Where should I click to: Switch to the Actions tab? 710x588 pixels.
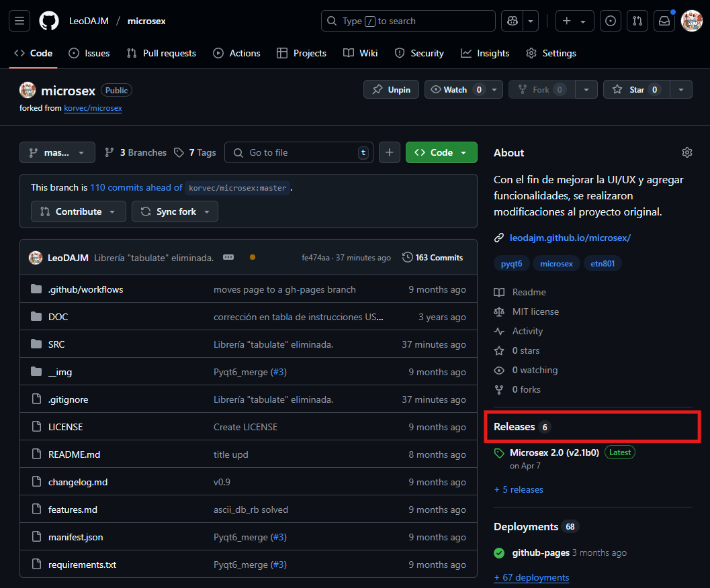tap(237, 54)
